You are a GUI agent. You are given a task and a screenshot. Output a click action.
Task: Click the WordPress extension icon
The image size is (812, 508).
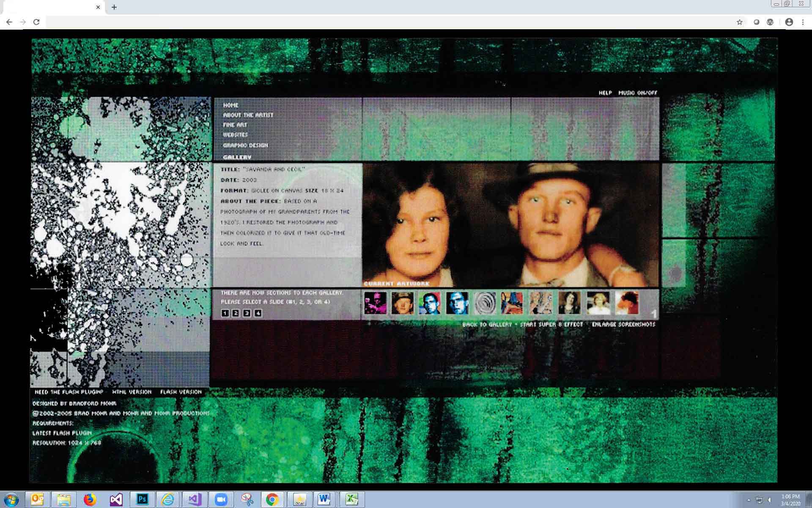(770, 22)
